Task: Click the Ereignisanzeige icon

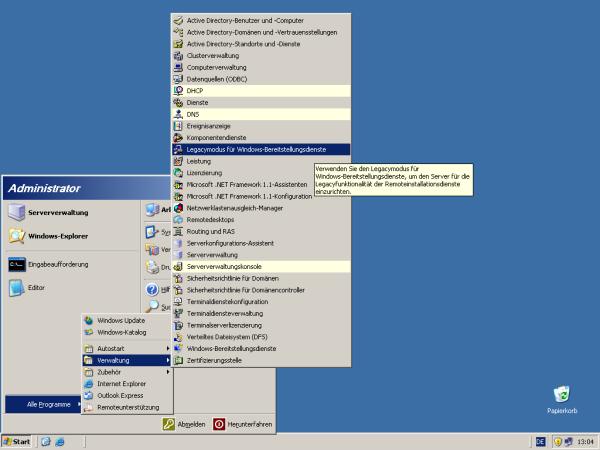Action: pos(178,126)
